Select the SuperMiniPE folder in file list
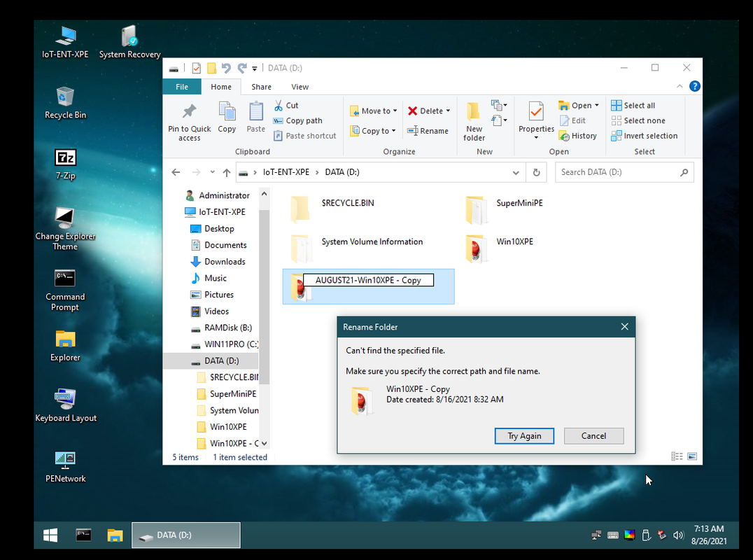This screenshot has height=560, width=753. point(505,210)
